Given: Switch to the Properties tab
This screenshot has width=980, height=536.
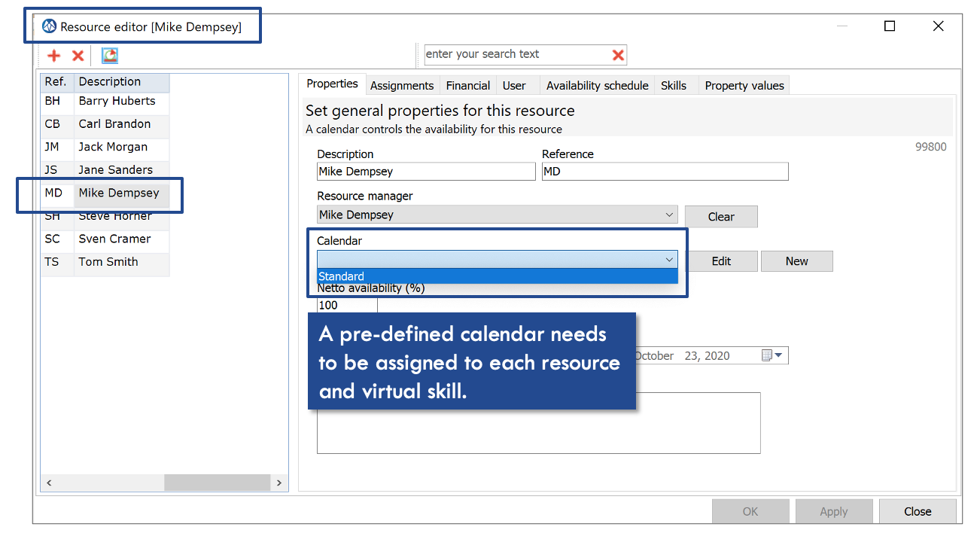Looking at the screenshot, I should pyautogui.click(x=332, y=84).
